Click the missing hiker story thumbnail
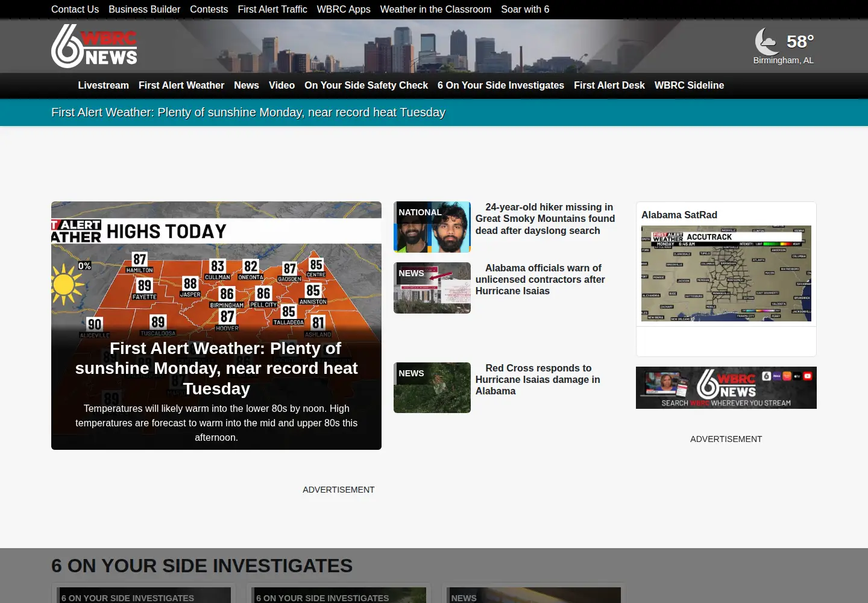This screenshot has width=868, height=603. pos(432,227)
